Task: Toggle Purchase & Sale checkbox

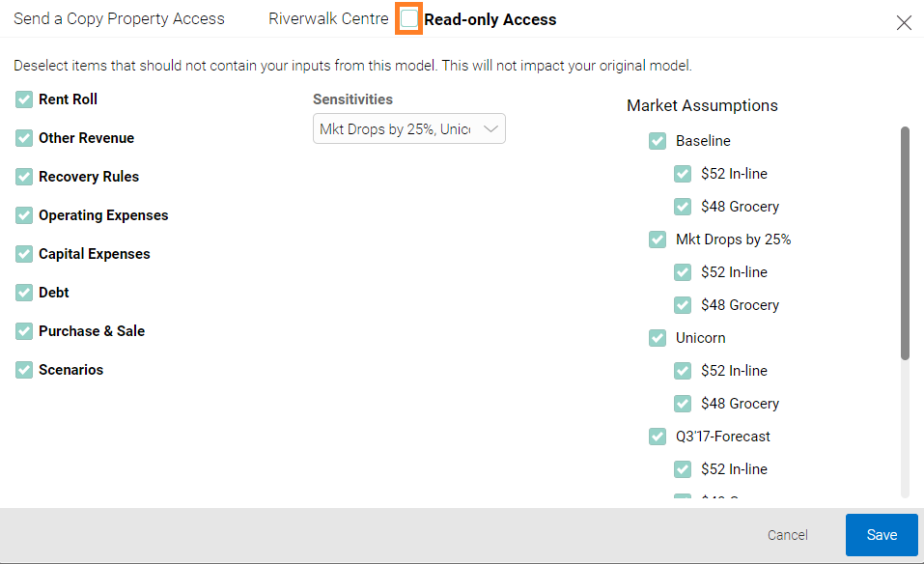Action: pyautogui.click(x=24, y=331)
